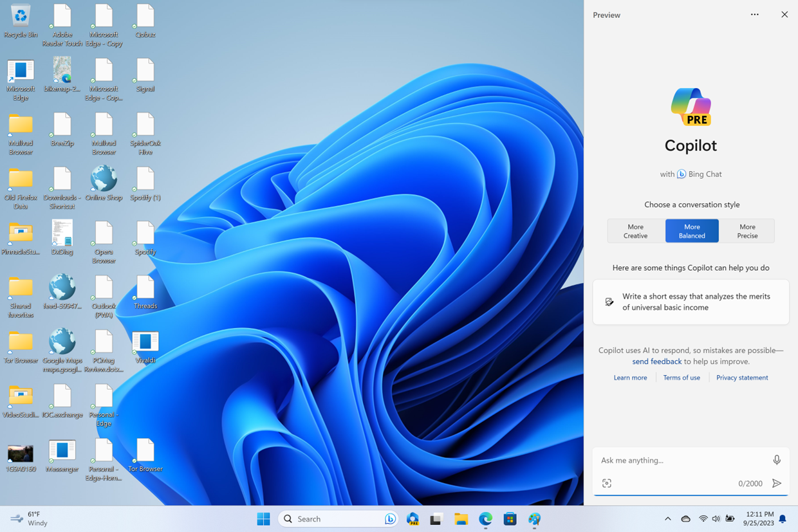Select the Opera Browser desktop icon
This screenshot has width=798, height=532.
click(104, 242)
